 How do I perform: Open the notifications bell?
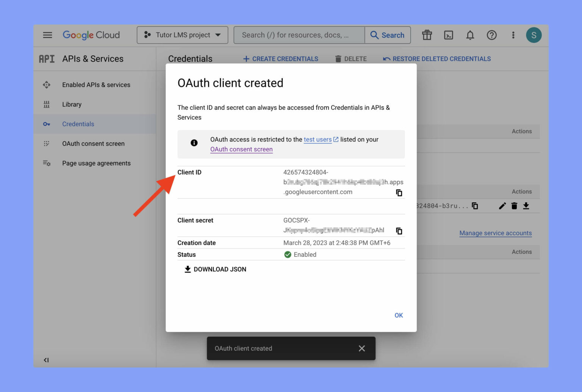click(x=470, y=35)
